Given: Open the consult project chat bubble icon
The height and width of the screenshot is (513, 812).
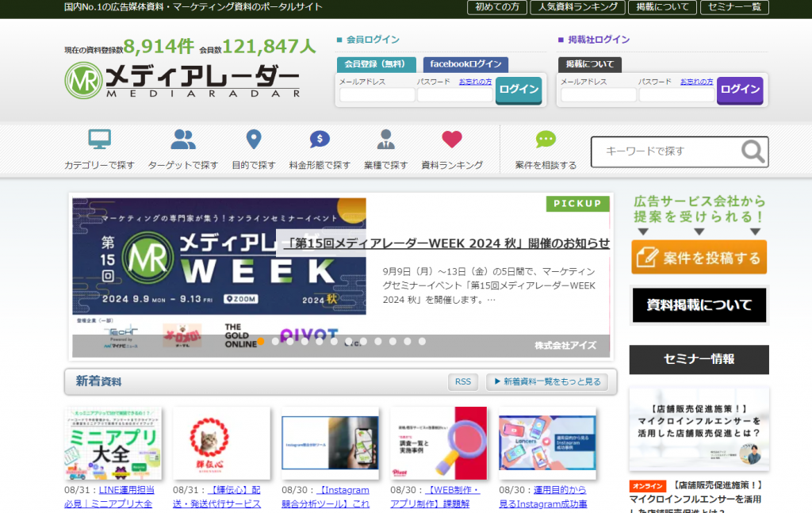Looking at the screenshot, I should coord(546,140).
